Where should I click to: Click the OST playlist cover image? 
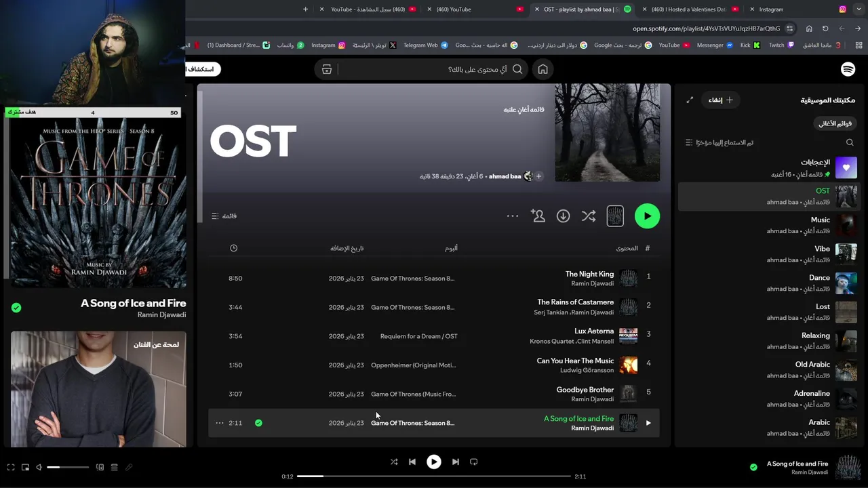click(x=608, y=133)
